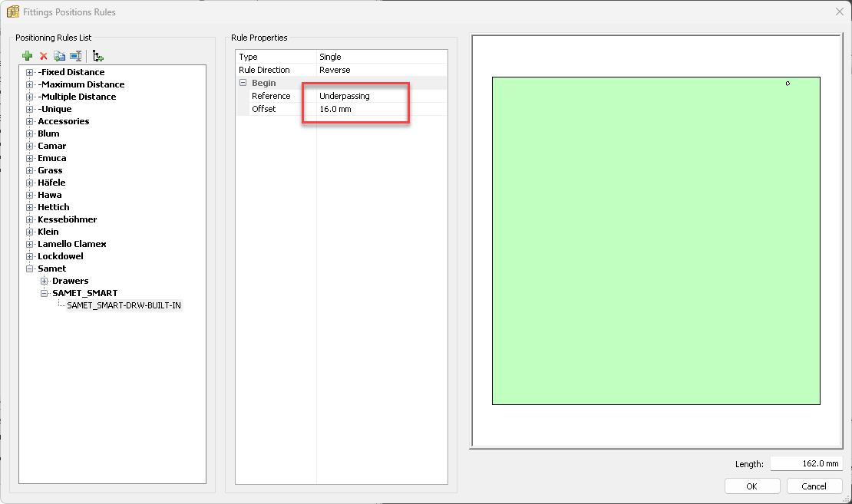Screen dimensions: 852x504
Task: Expand the Drawers subfolder under Samet
Action: click(x=45, y=281)
